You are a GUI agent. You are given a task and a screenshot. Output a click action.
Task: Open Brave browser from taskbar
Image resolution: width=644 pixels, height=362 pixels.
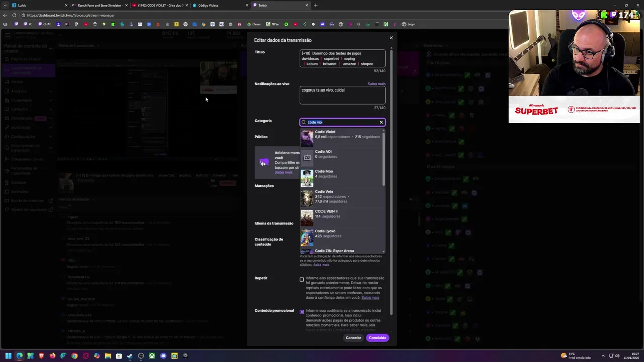(41, 356)
